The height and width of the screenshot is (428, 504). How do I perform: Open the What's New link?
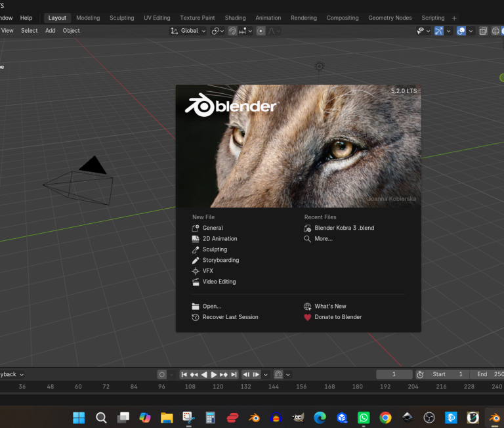pyautogui.click(x=325, y=306)
